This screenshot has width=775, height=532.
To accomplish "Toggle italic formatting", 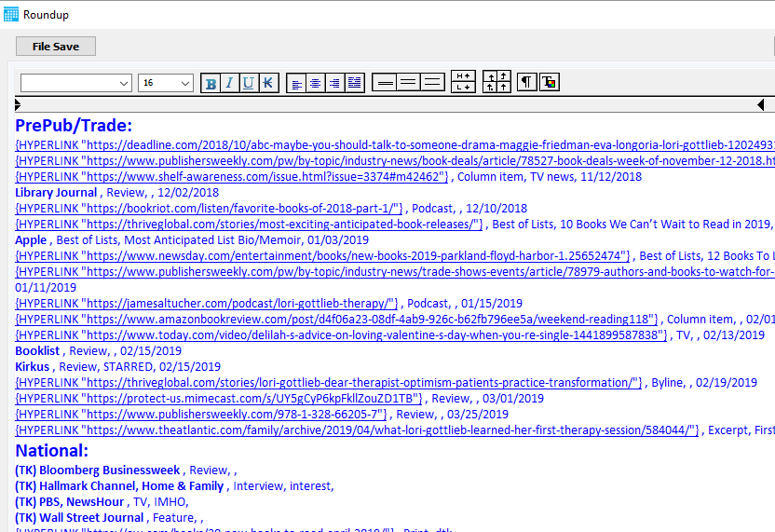I will click(x=229, y=83).
